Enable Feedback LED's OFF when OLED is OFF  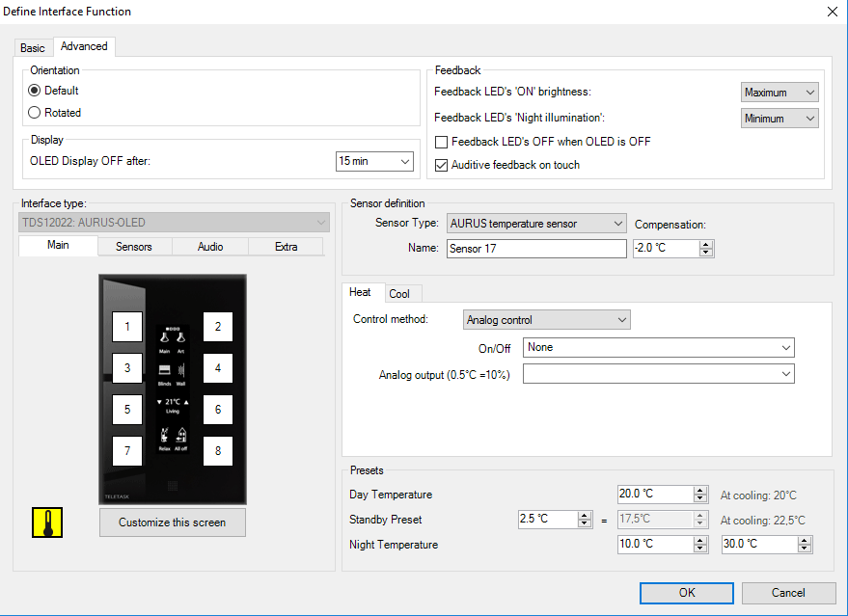[x=442, y=142]
